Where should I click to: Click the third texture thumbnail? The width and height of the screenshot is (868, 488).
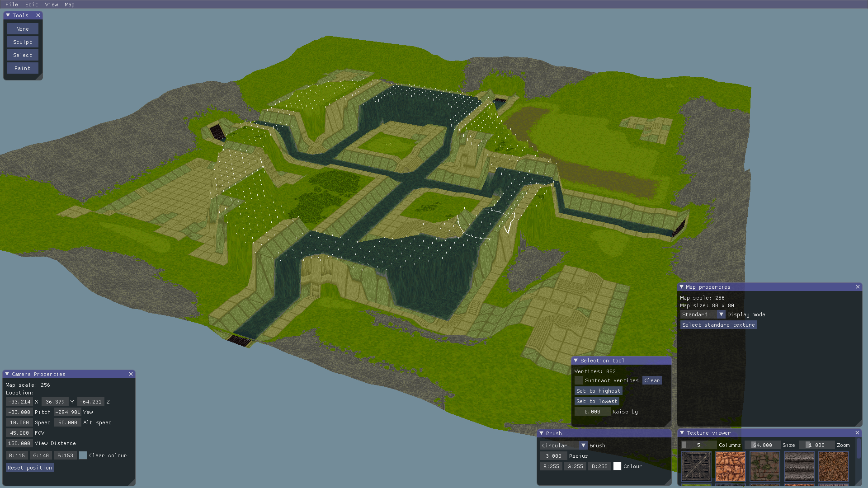pos(765,467)
